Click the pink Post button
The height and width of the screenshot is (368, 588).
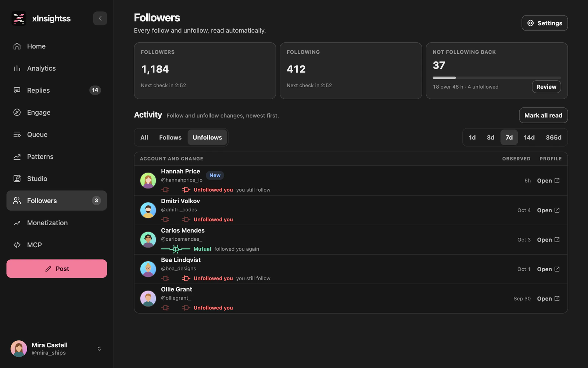point(57,269)
